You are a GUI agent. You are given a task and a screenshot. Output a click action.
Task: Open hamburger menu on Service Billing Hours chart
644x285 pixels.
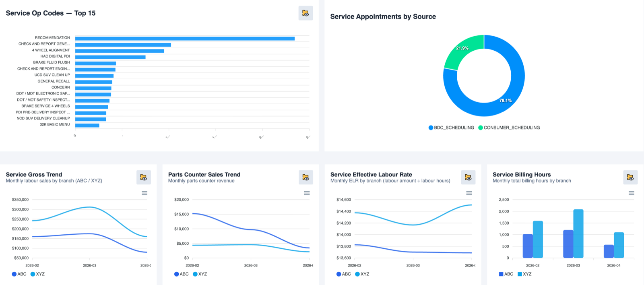[x=631, y=193]
